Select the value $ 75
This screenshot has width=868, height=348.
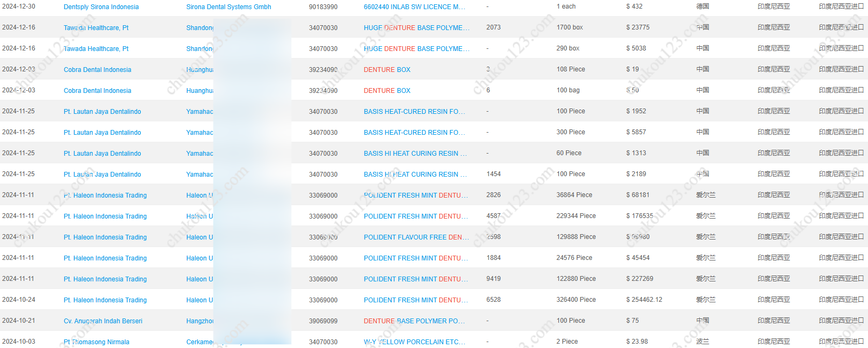pyautogui.click(x=633, y=321)
